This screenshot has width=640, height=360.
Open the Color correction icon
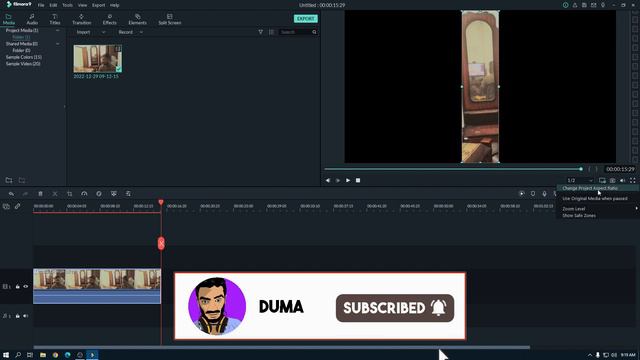99,194
